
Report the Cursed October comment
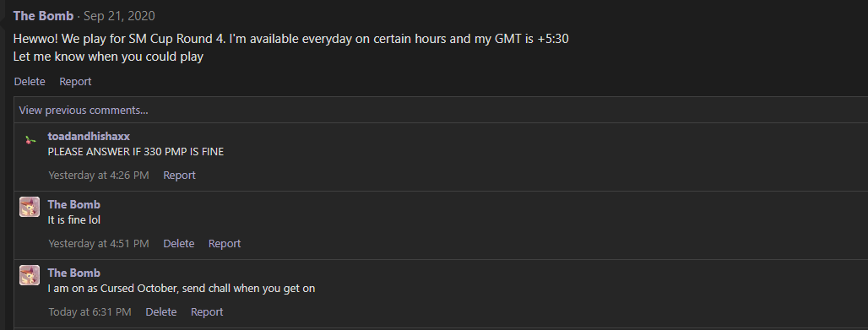207,311
